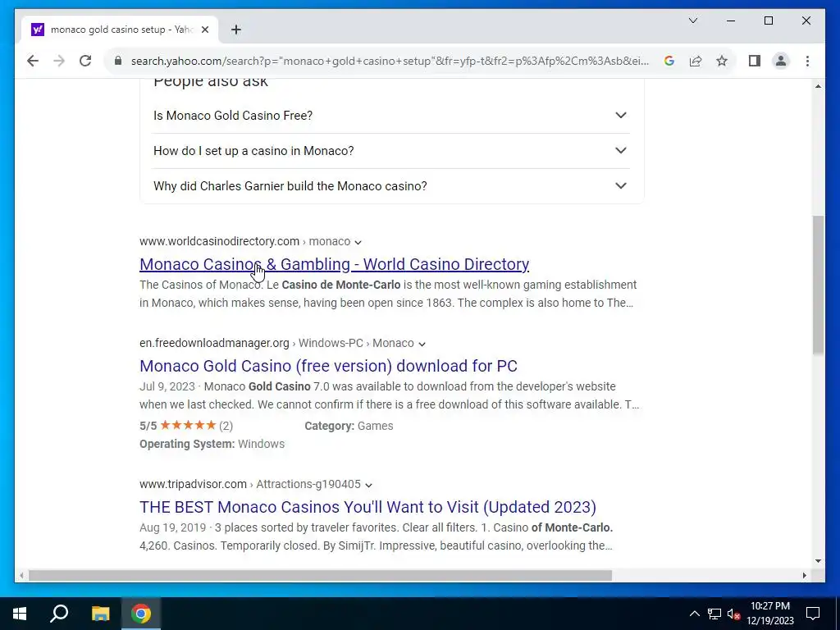
Task: Click the scroll down arrow
Action: (x=818, y=561)
